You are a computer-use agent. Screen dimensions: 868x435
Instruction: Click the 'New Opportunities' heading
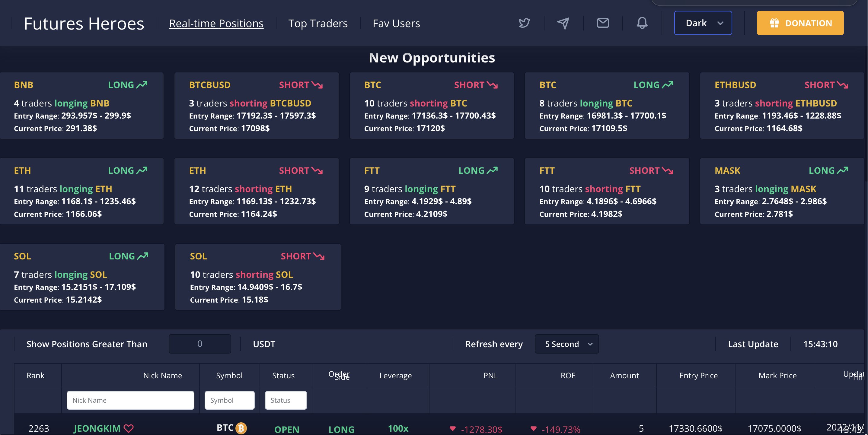(x=432, y=58)
